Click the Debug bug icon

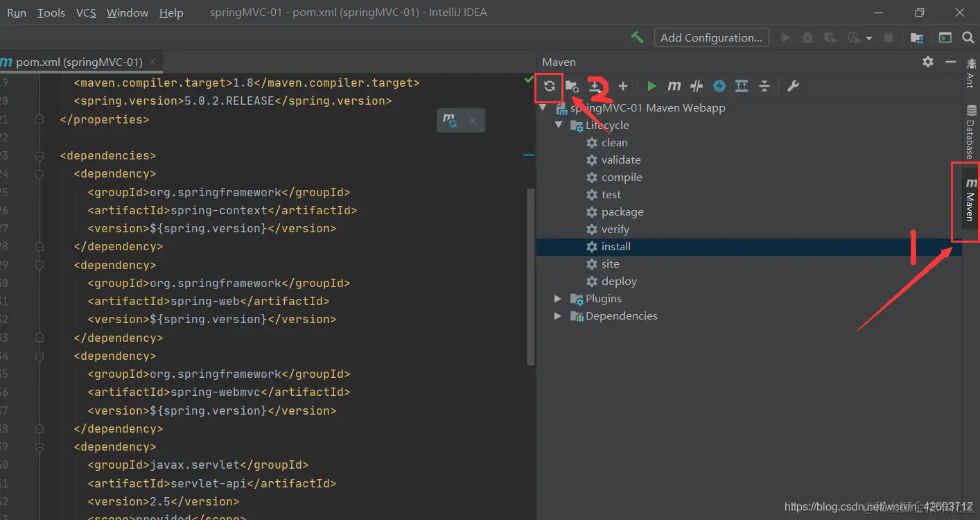click(x=807, y=37)
